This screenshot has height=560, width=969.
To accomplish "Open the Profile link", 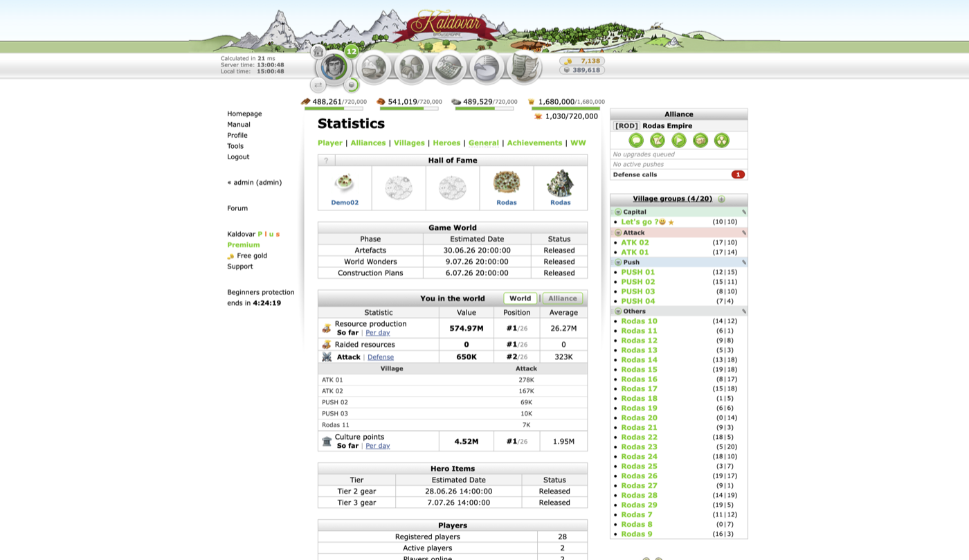I will 237,136.
